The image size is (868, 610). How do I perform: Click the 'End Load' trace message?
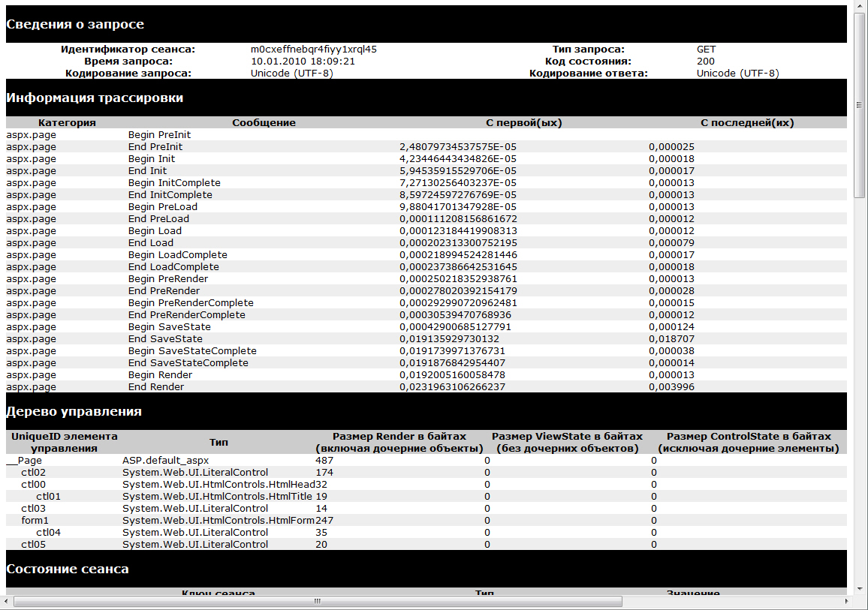(x=151, y=243)
